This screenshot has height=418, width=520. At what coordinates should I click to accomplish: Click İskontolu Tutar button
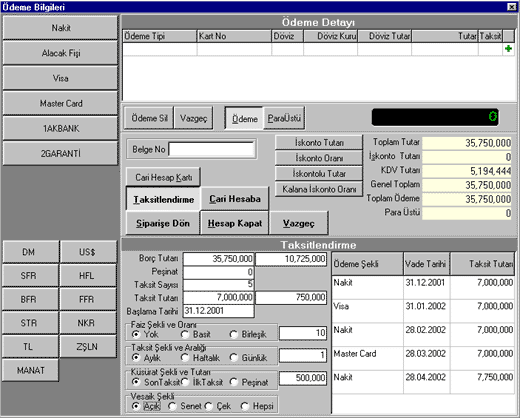(319, 173)
